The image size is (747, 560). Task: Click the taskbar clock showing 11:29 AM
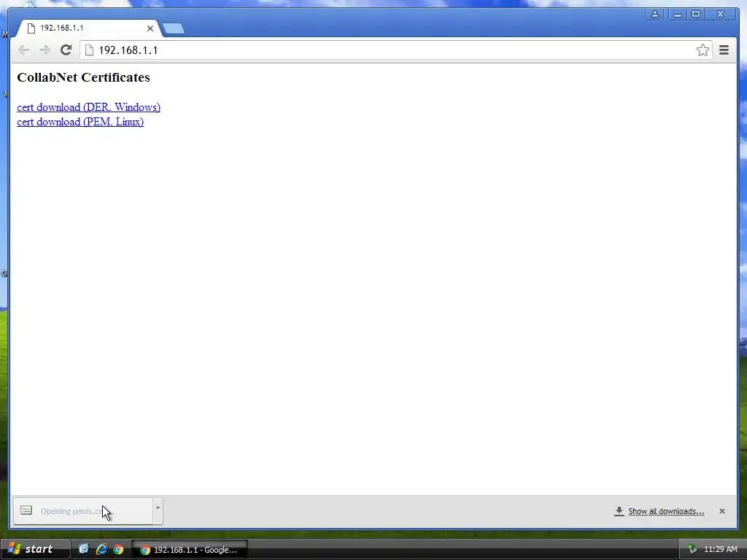(x=720, y=549)
